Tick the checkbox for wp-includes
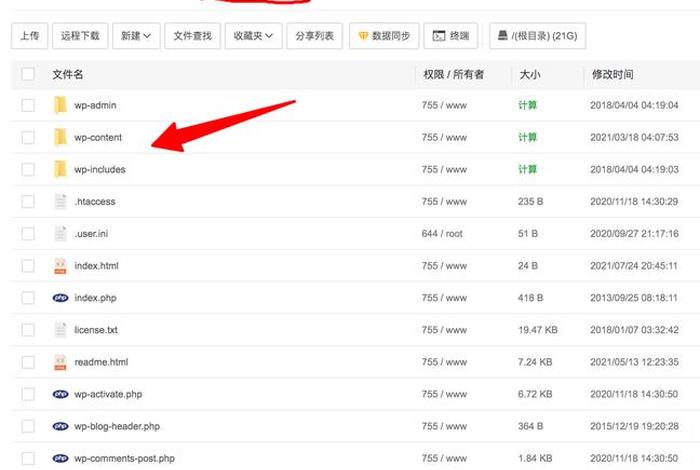Image resolution: width=700 pixels, height=470 pixels. [28, 170]
